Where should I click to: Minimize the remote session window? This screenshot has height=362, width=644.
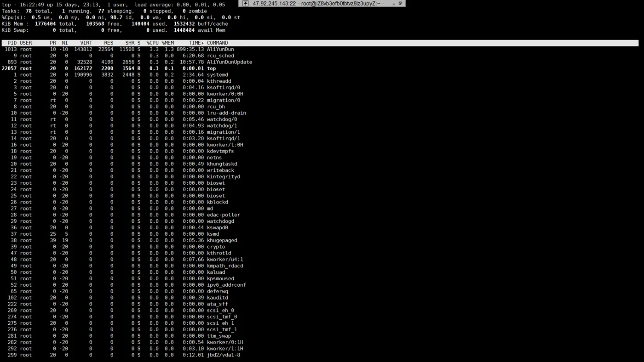pyautogui.click(x=394, y=3)
